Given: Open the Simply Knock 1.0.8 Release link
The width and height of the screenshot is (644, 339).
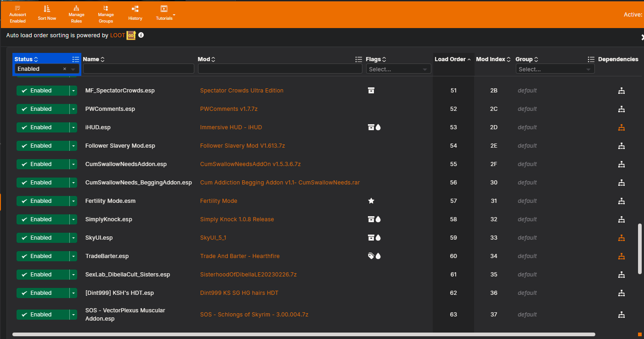Looking at the screenshot, I should (x=237, y=219).
